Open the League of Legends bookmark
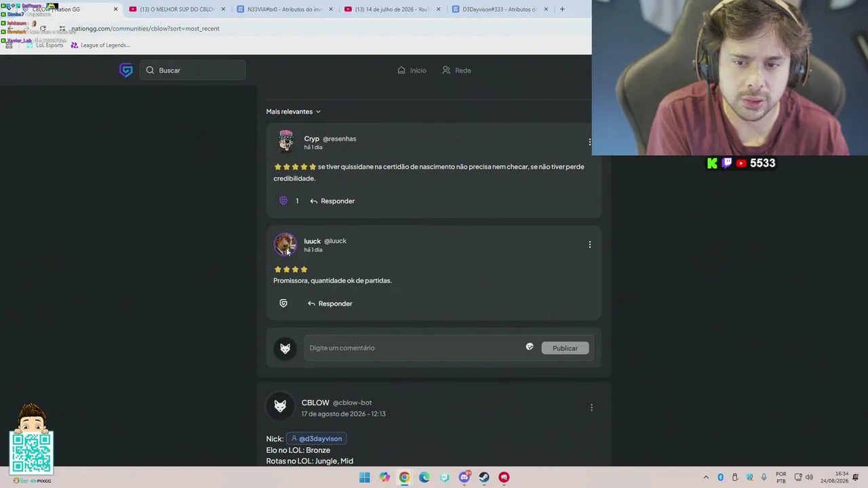 (x=100, y=45)
